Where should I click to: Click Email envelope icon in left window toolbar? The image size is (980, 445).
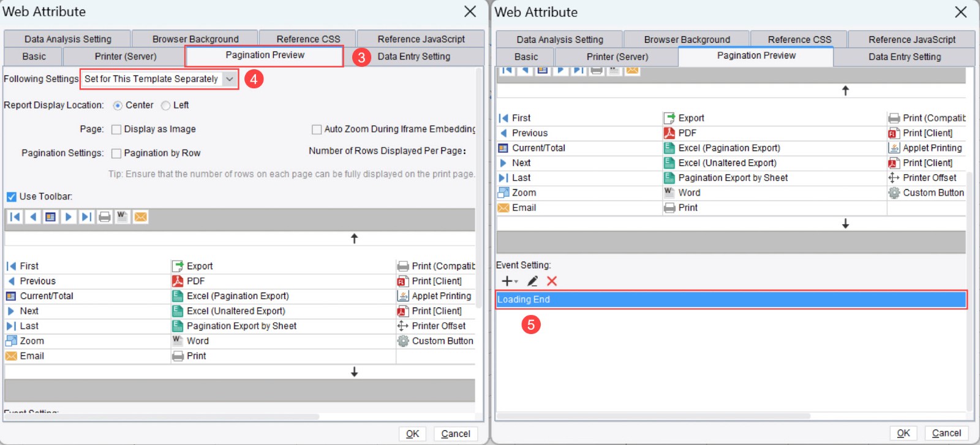tap(140, 217)
